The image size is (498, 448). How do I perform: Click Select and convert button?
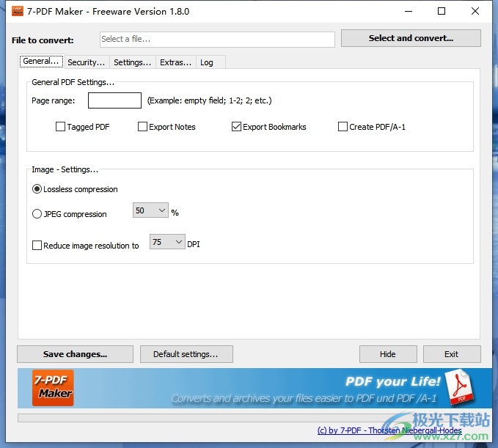(x=411, y=38)
